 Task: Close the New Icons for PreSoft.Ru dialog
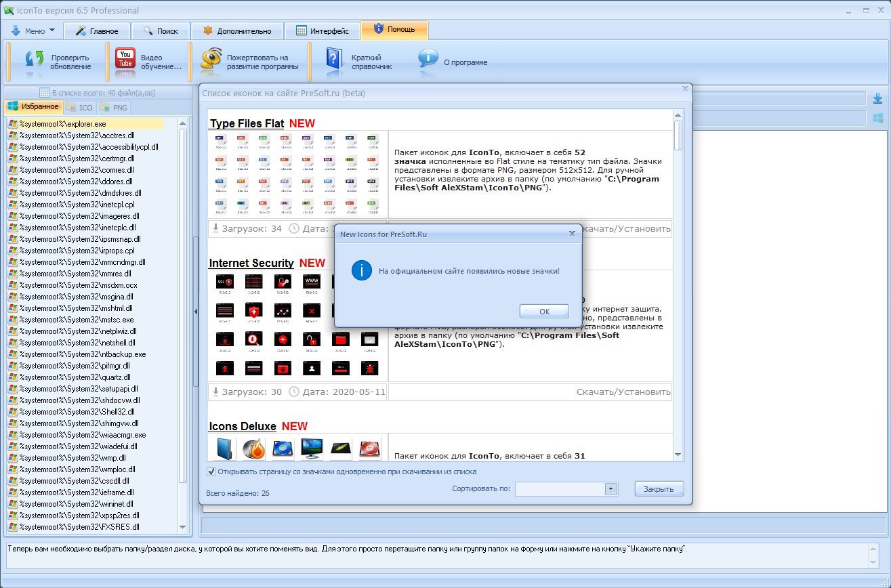pos(572,234)
